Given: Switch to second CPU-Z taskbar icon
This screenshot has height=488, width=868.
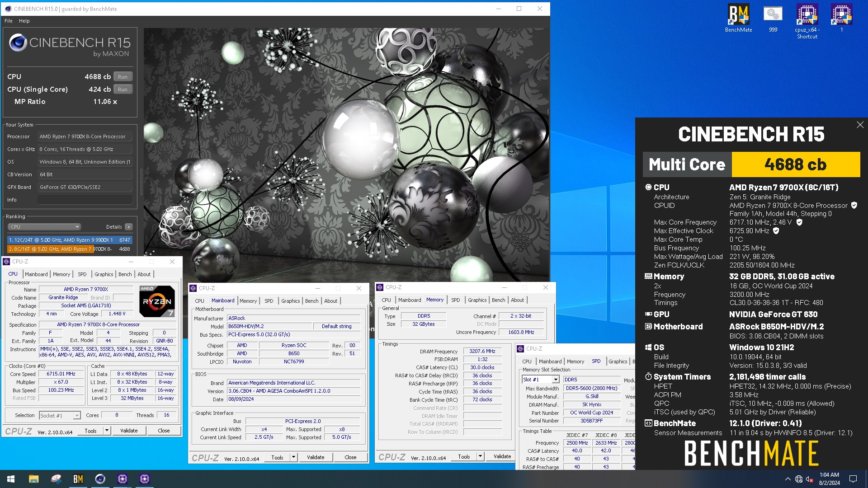Looking at the screenshot, I should tap(144, 479).
